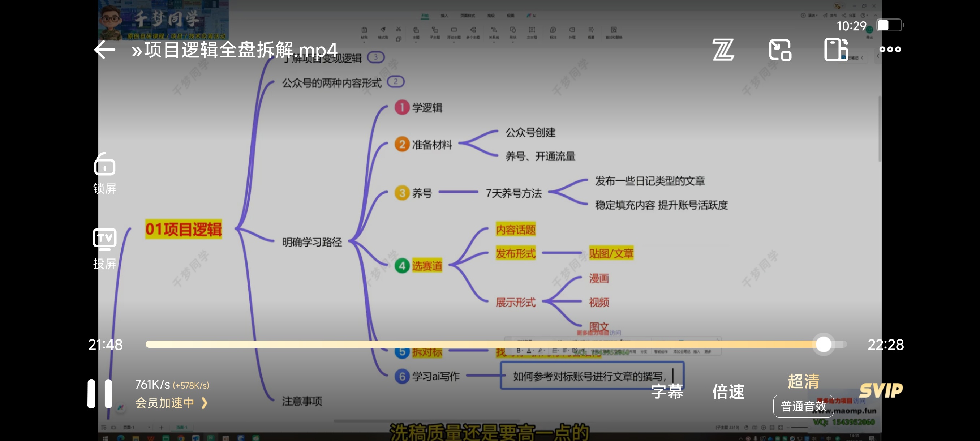Select the 视频 node
Image resolution: width=980 pixels, height=441 pixels.
tap(599, 302)
